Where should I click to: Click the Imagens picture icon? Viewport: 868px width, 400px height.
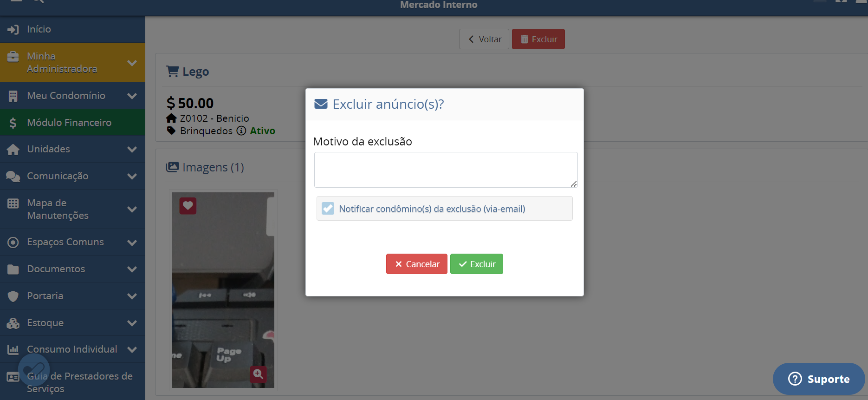pyautogui.click(x=172, y=167)
